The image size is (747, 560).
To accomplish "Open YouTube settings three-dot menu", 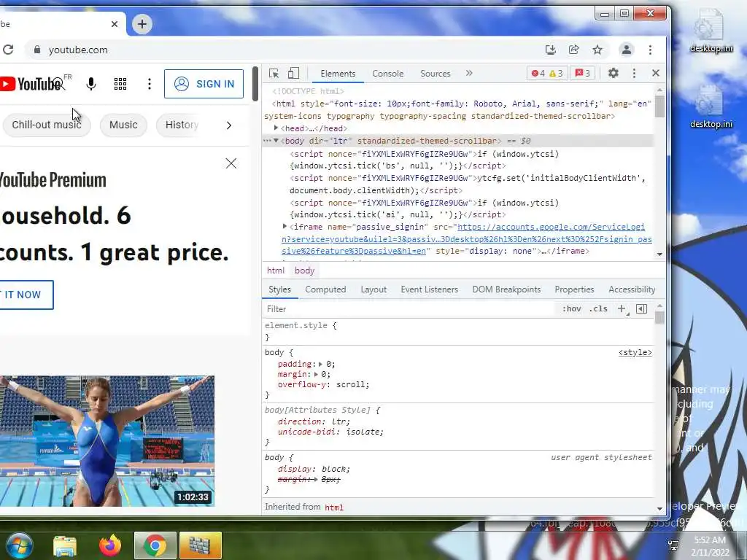I will (x=150, y=84).
